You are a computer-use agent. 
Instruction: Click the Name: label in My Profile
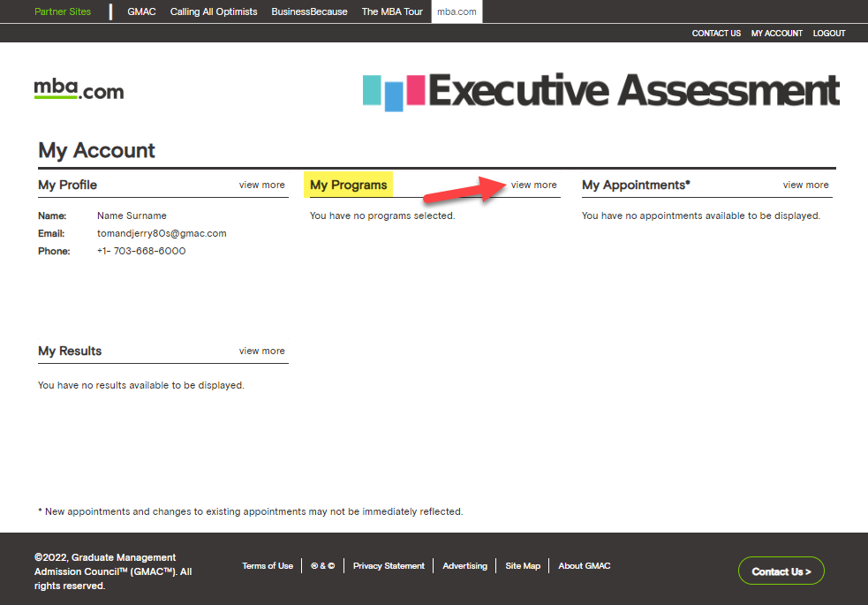pos(52,216)
